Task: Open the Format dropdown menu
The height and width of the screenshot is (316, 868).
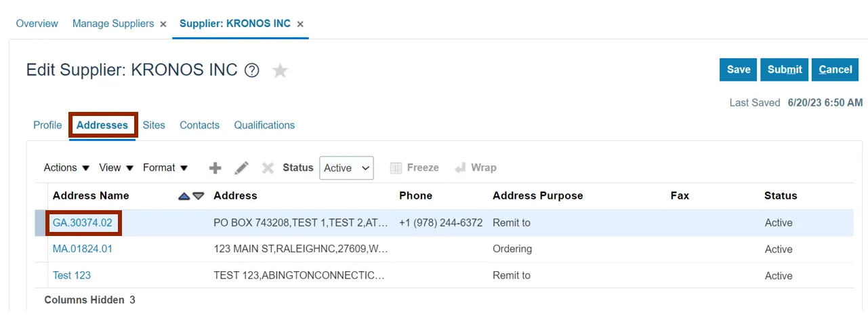Action: pyautogui.click(x=165, y=167)
